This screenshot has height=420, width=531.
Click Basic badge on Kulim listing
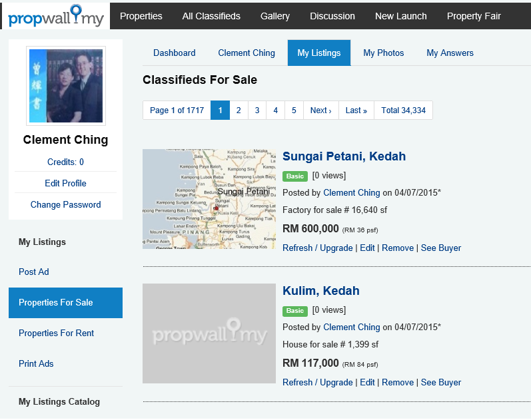(295, 311)
